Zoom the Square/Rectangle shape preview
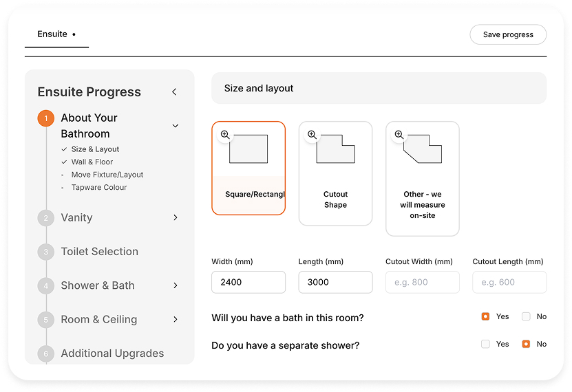572x392 pixels. click(x=225, y=135)
